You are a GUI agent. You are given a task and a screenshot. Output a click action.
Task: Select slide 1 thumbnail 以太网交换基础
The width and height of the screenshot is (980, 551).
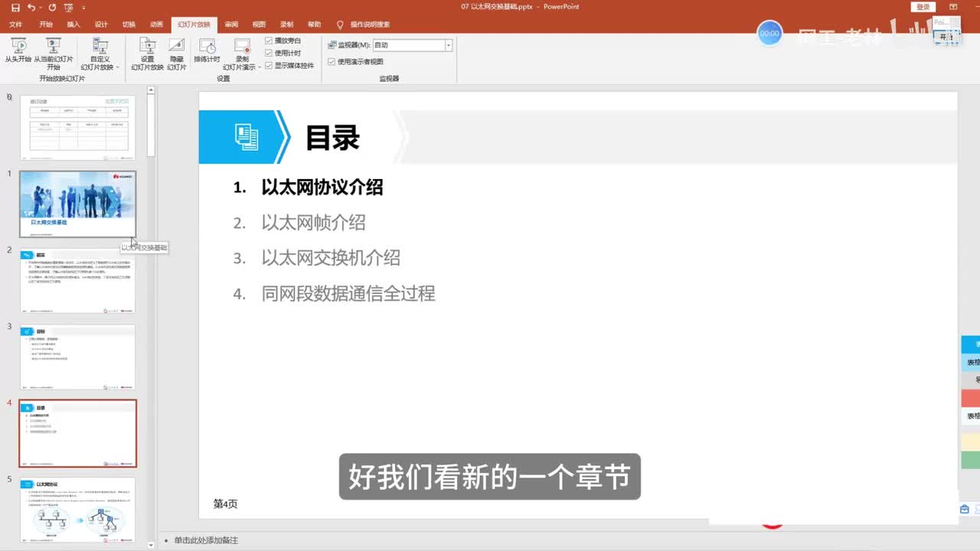pyautogui.click(x=77, y=204)
